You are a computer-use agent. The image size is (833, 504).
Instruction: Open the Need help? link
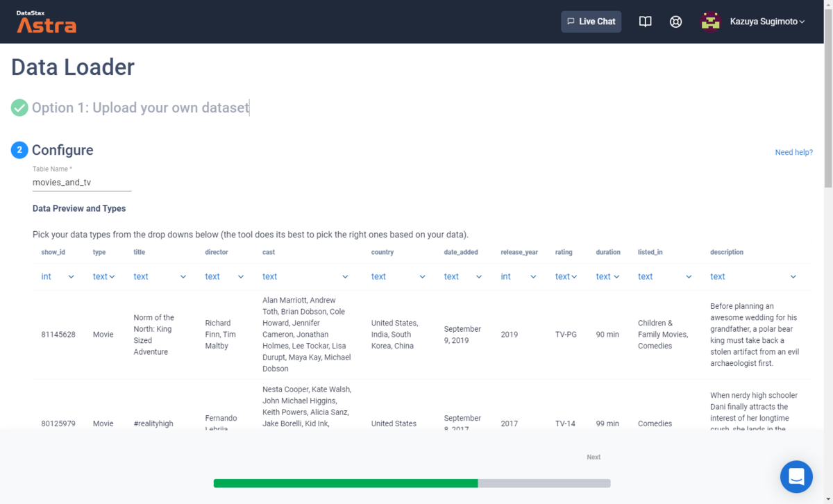793,152
